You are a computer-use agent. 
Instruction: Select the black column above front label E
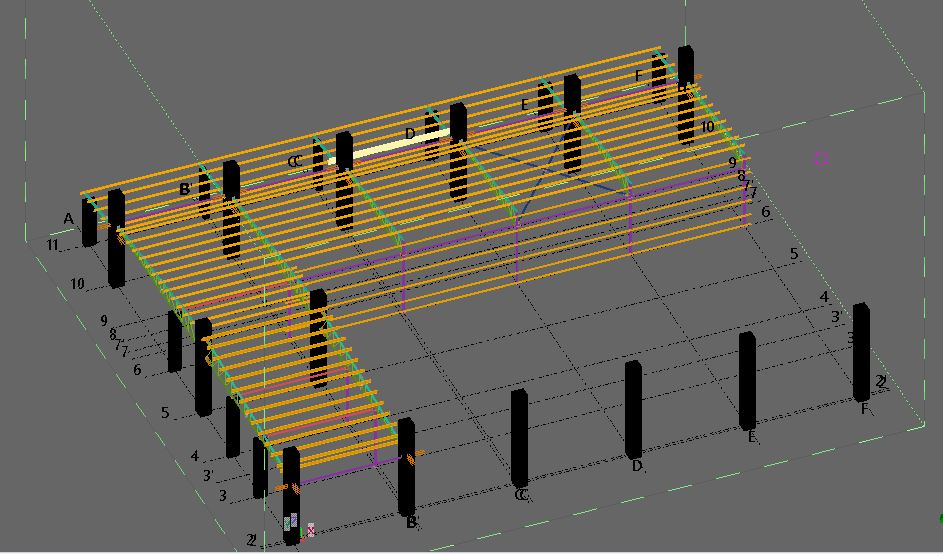(x=747, y=379)
